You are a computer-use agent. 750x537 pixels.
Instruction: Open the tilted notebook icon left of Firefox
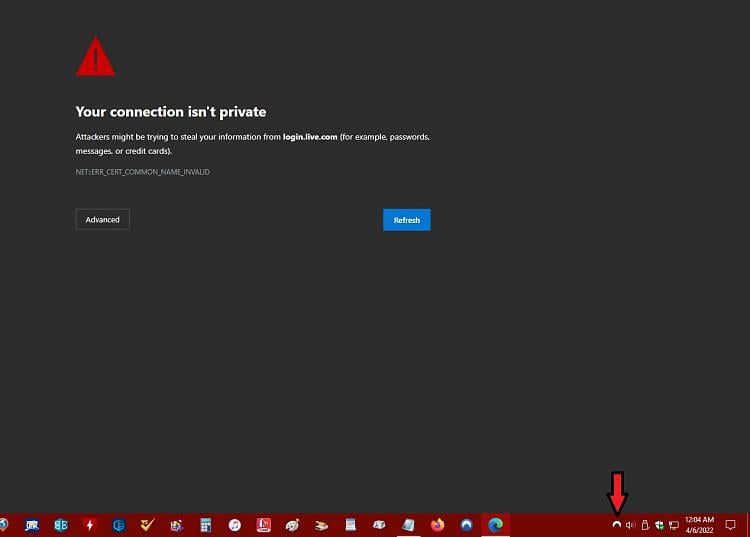point(408,525)
